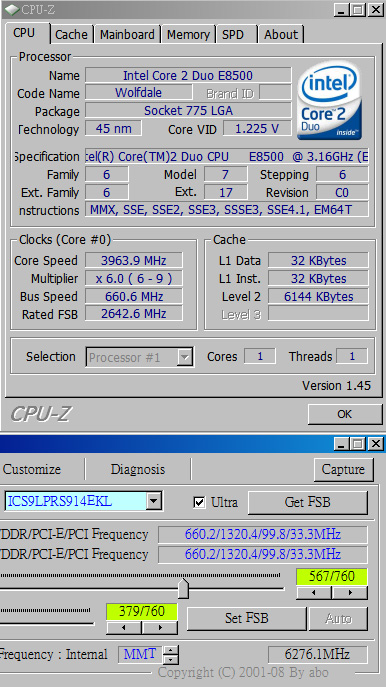Click first 660.2/1320.4/99.8/33.3MHz frequency readout
The width and height of the screenshot is (386, 687).
click(262, 535)
